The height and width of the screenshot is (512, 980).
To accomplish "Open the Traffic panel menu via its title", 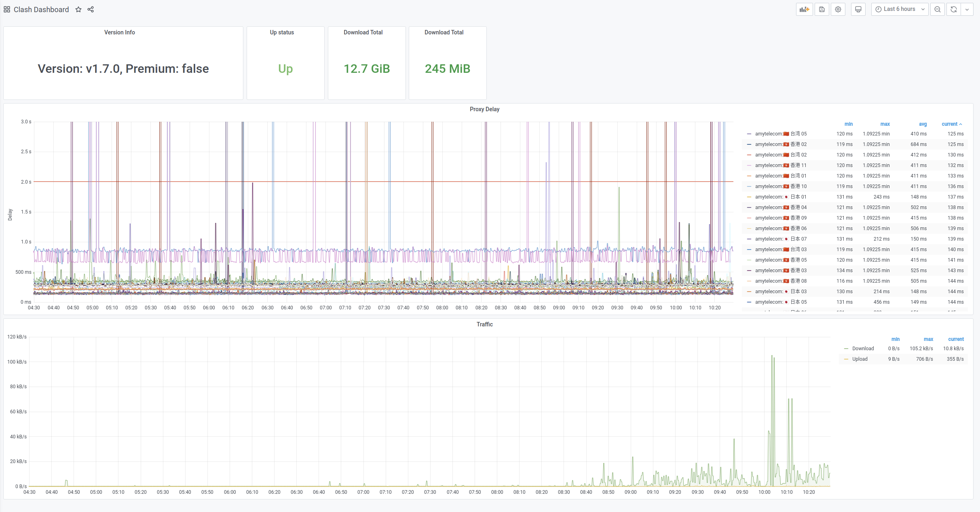I will [x=484, y=324].
